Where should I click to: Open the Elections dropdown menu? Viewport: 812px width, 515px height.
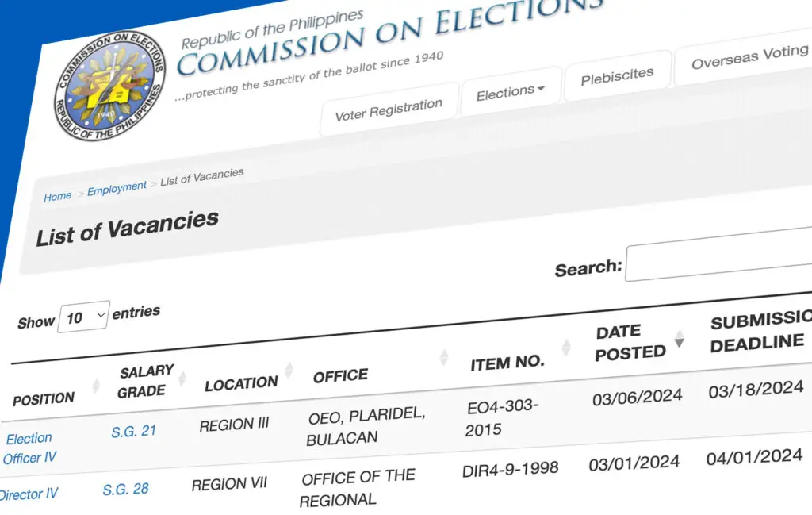coord(511,92)
